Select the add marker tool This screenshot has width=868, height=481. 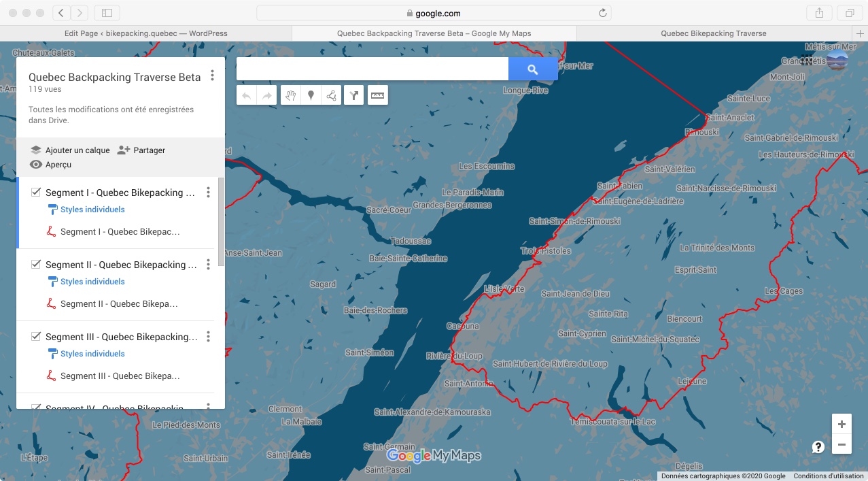pos(311,96)
